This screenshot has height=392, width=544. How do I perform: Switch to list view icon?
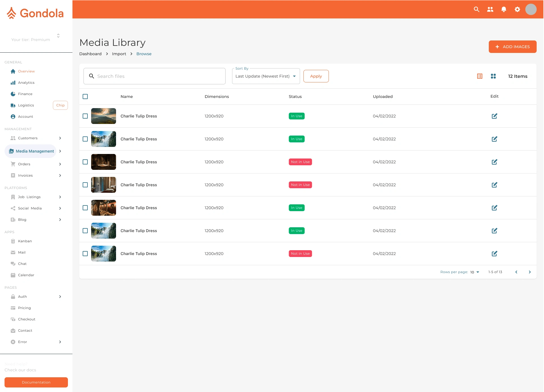(479, 76)
